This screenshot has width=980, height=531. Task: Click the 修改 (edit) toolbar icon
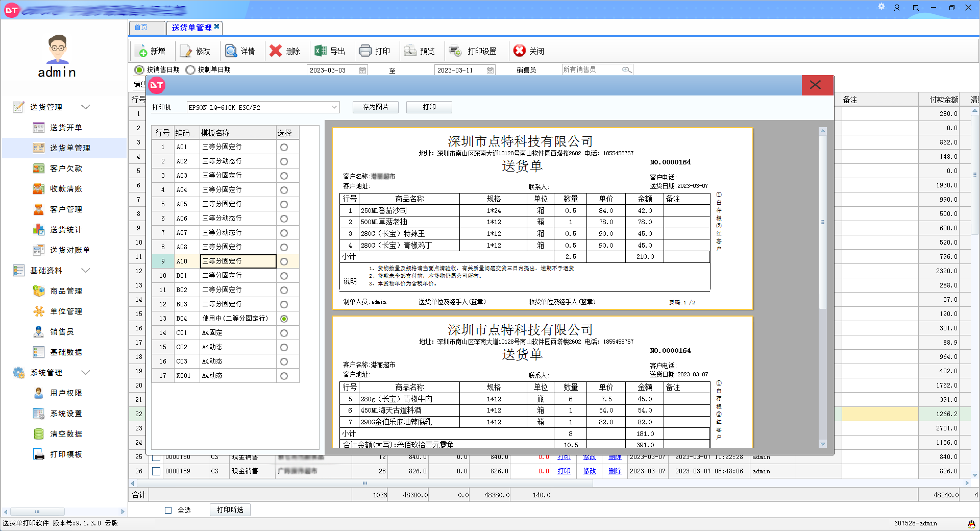186,51
